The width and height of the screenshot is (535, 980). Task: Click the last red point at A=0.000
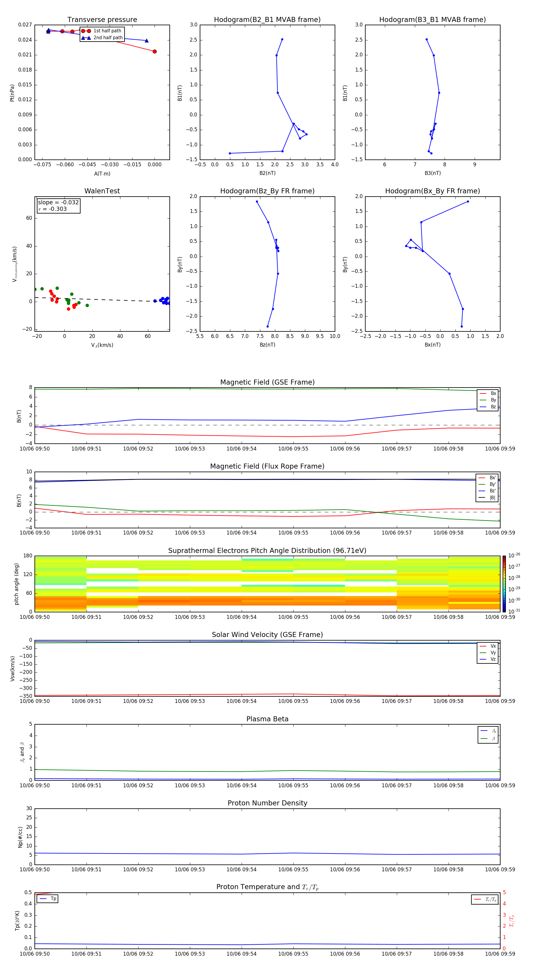tap(155, 51)
